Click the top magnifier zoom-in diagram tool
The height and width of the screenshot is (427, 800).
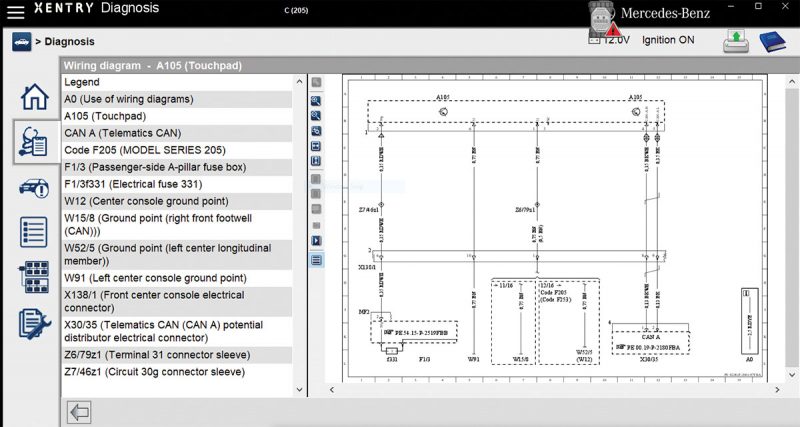pos(316,101)
